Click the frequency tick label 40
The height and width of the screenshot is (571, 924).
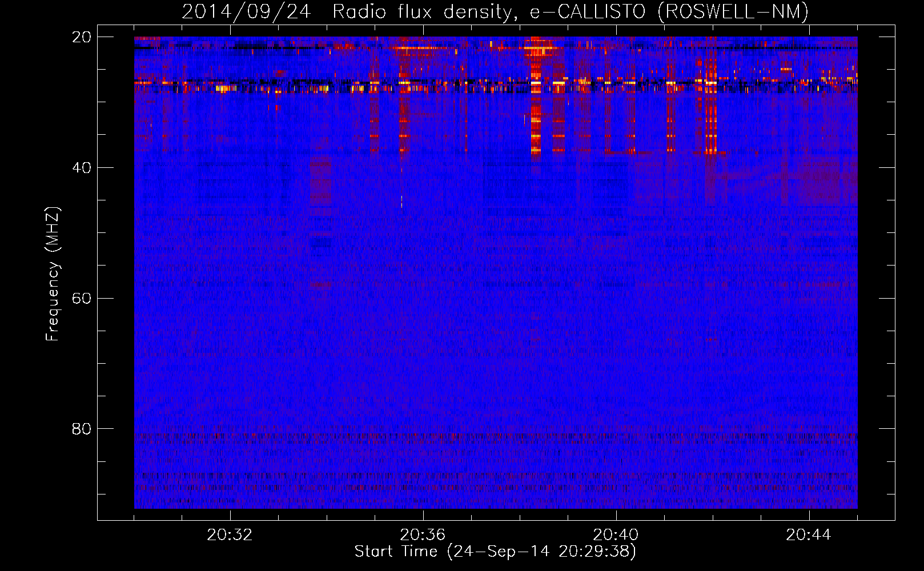point(82,168)
